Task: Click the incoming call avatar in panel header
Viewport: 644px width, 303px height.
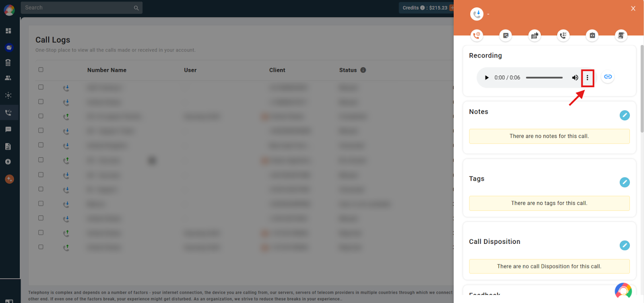Action: (x=477, y=14)
